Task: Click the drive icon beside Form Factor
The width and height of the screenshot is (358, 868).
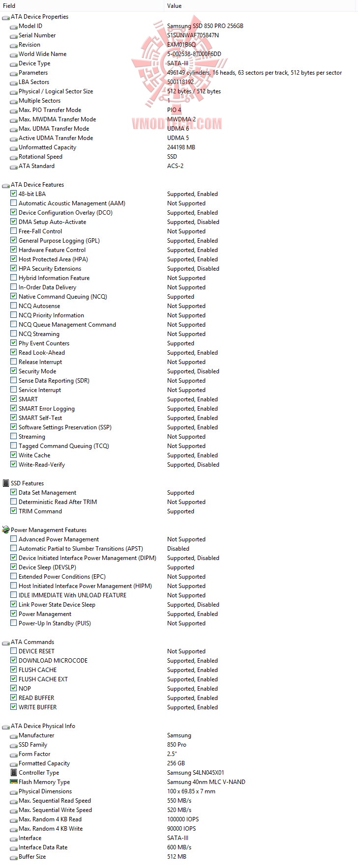Action: (x=14, y=755)
